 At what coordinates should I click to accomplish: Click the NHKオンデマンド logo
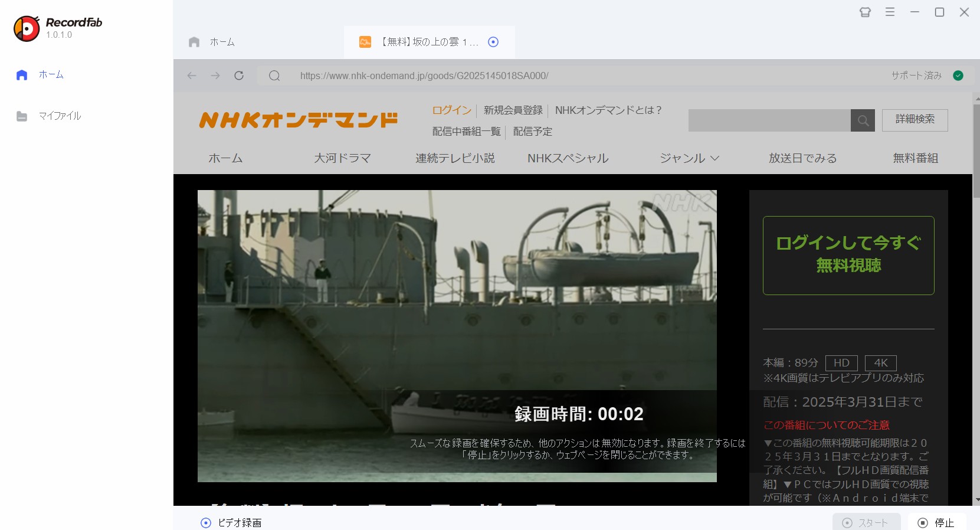click(299, 120)
